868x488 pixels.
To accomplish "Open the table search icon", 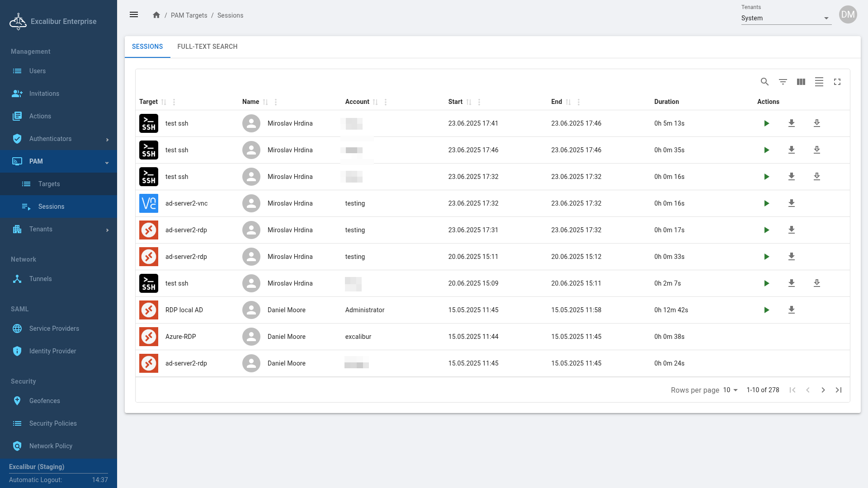I will pos(764,82).
